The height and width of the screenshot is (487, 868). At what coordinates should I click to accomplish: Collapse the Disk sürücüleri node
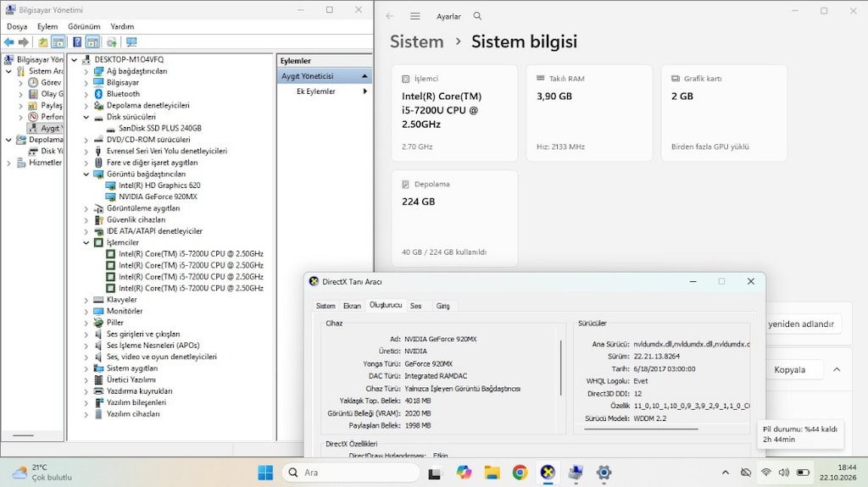pyautogui.click(x=86, y=117)
